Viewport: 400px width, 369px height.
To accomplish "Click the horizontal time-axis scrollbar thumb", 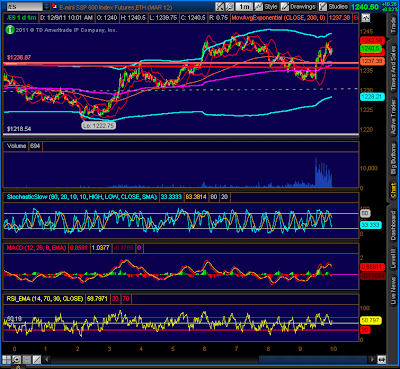I will pos(313,360).
